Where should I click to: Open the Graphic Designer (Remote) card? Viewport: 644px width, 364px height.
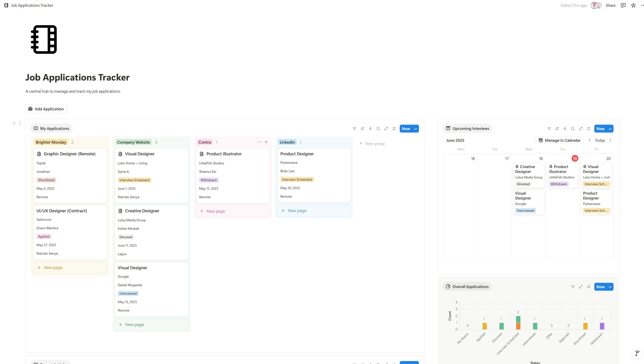pyautogui.click(x=70, y=154)
